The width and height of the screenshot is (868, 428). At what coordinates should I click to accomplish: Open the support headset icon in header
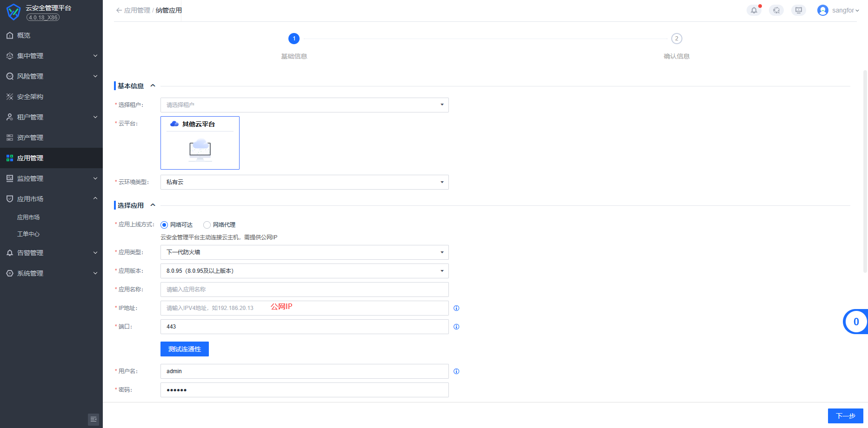pos(776,10)
